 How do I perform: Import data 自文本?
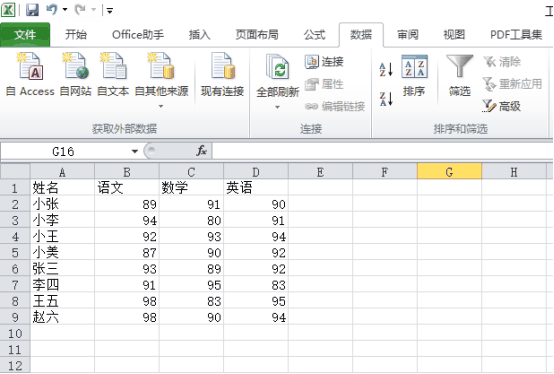[x=113, y=75]
